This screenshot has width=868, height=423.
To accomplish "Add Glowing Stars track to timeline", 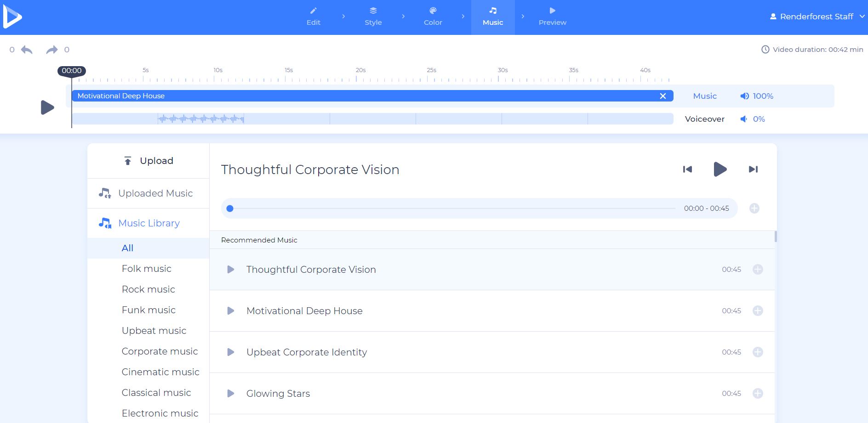I will 758,394.
